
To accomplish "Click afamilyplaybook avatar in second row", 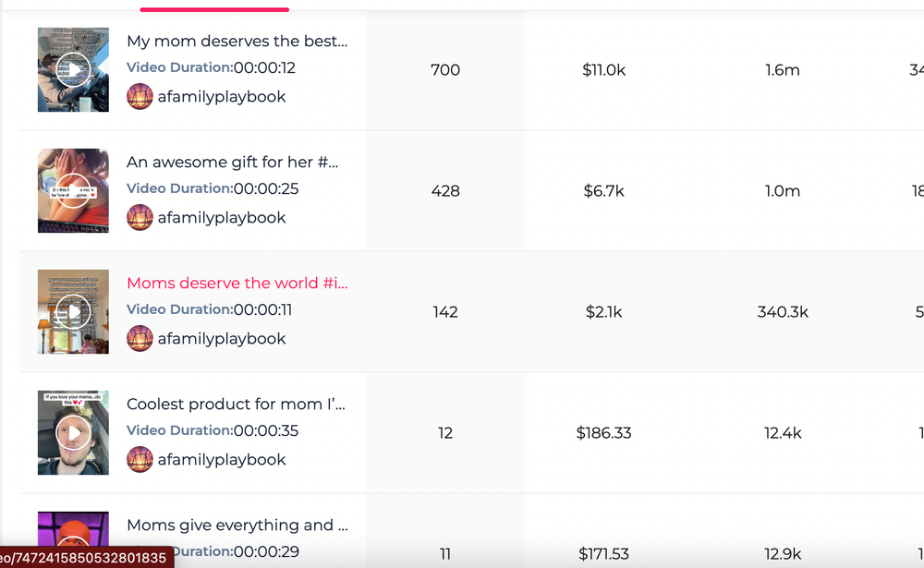I will coord(140,217).
